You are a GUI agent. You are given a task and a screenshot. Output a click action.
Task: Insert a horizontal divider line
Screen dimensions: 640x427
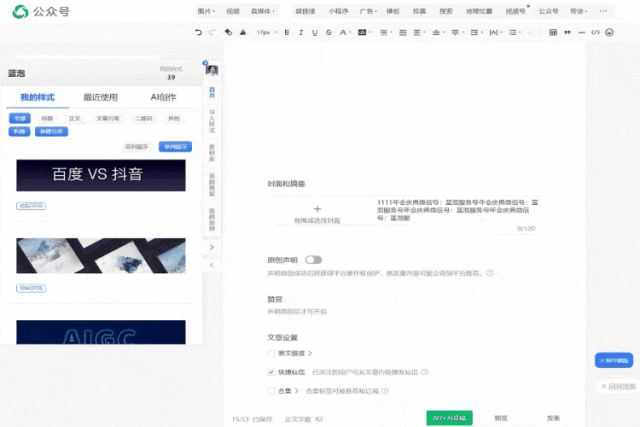(x=582, y=32)
